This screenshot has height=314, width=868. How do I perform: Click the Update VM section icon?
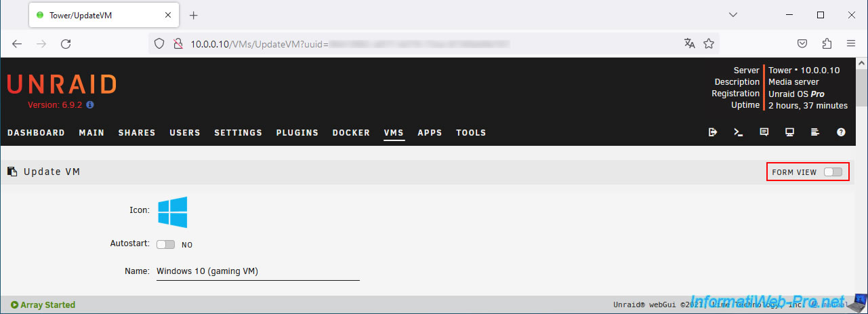pyautogui.click(x=12, y=172)
